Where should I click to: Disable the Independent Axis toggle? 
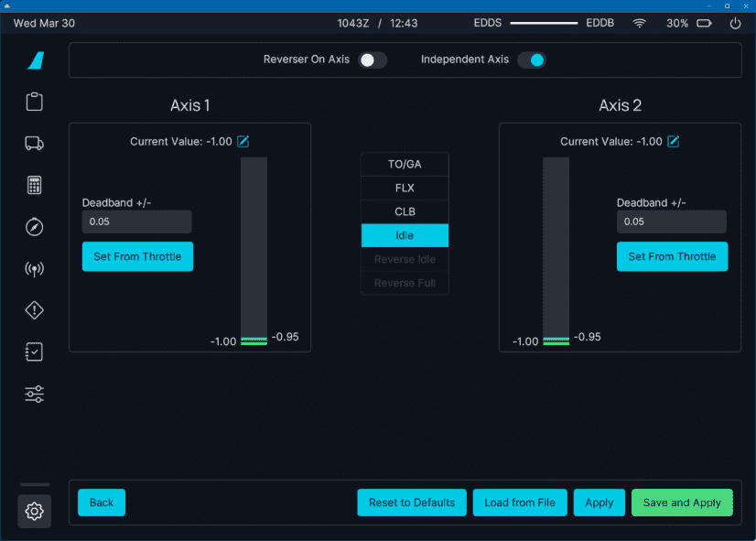[x=532, y=60]
